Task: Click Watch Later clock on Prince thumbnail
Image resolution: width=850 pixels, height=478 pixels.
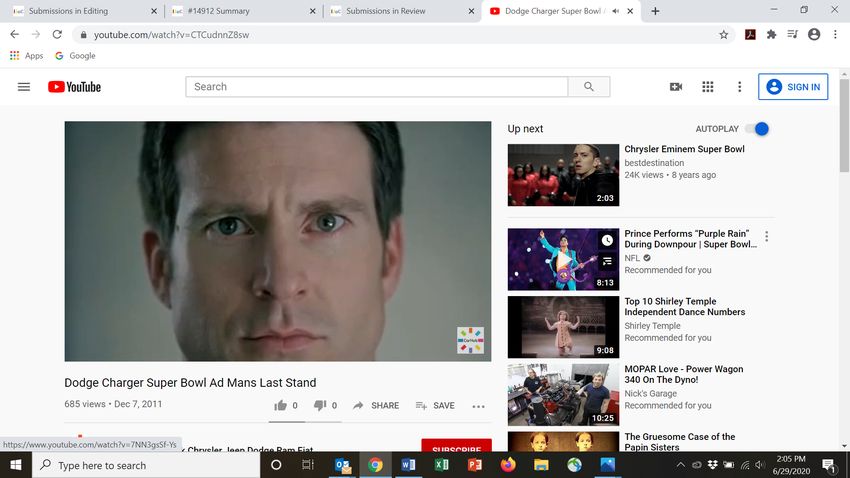Action: (x=607, y=240)
